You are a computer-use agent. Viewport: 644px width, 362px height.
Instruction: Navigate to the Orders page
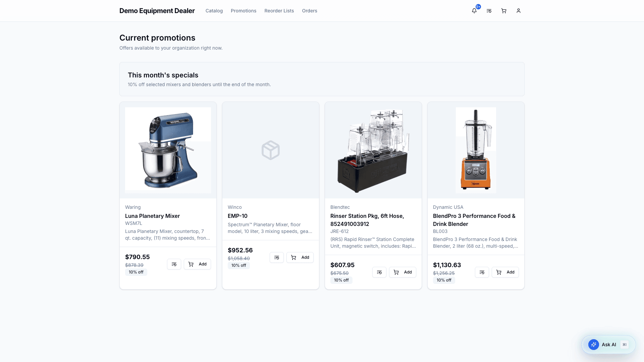[x=310, y=11]
